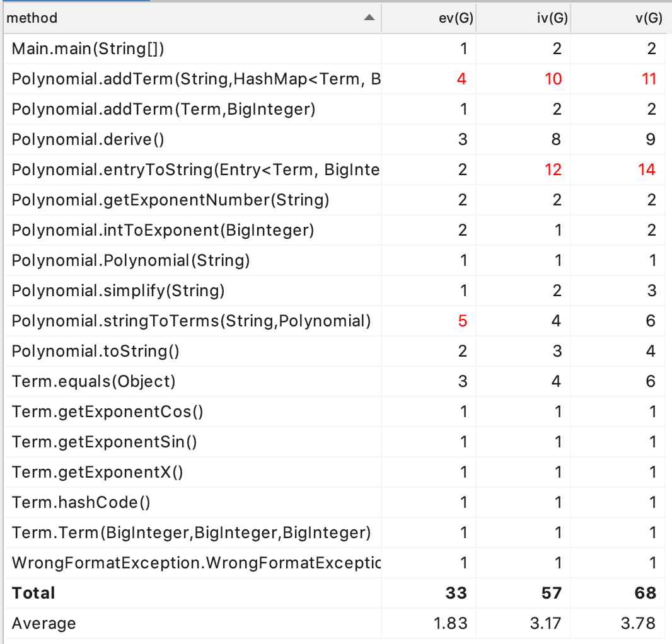Select Polynomial.intToExponent(BigInteger) row

(x=334, y=231)
